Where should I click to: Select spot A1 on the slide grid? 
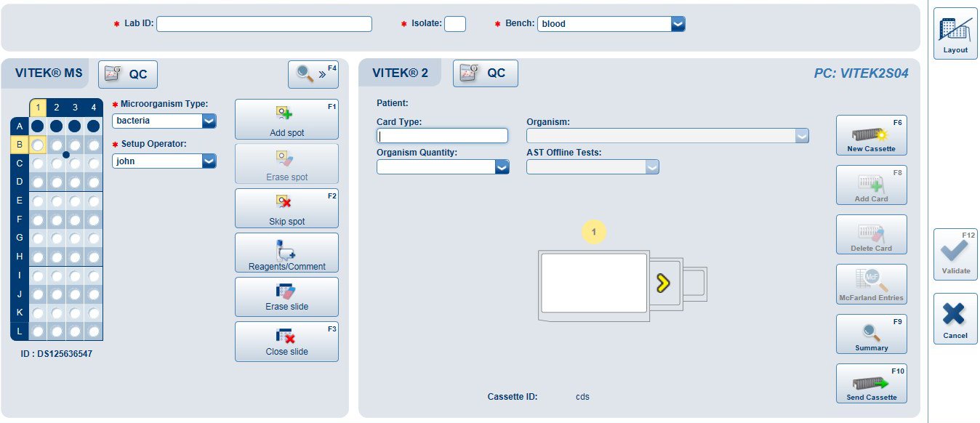(38, 126)
